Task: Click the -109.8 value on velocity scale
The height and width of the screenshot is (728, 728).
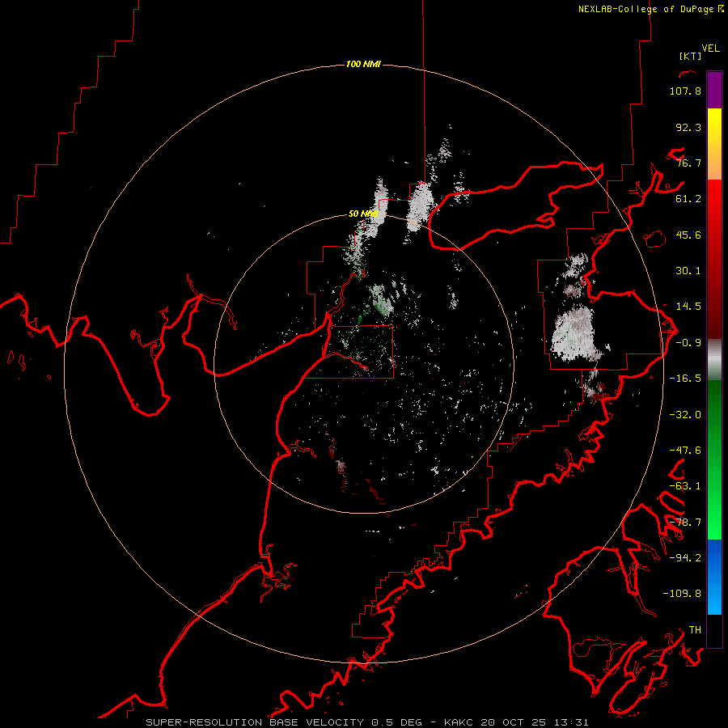Action: [682, 594]
